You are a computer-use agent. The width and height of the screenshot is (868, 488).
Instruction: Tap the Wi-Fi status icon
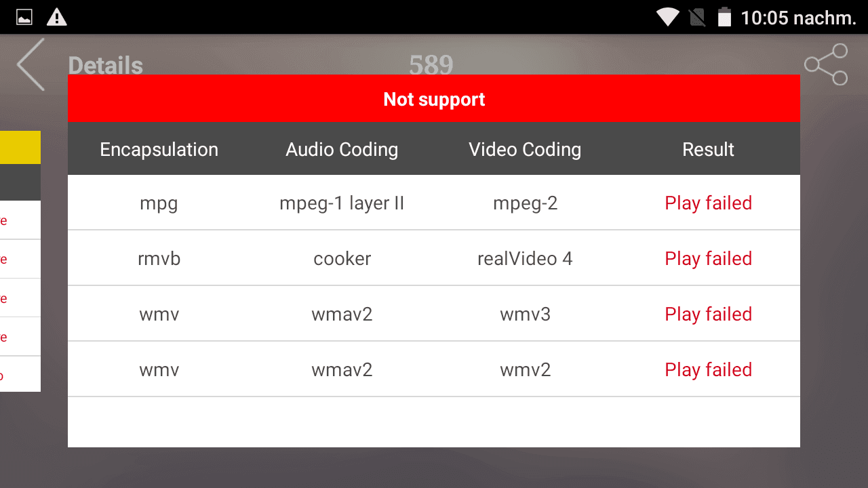point(668,17)
